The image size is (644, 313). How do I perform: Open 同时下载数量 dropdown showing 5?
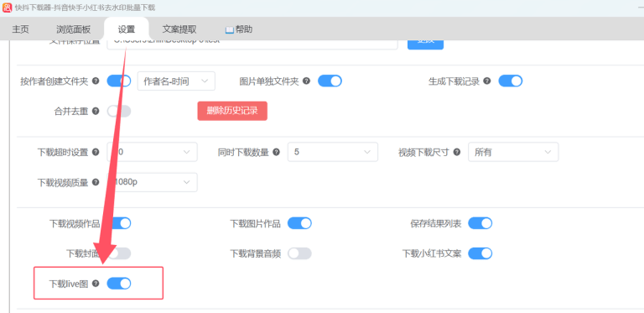[x=333, y=152]
